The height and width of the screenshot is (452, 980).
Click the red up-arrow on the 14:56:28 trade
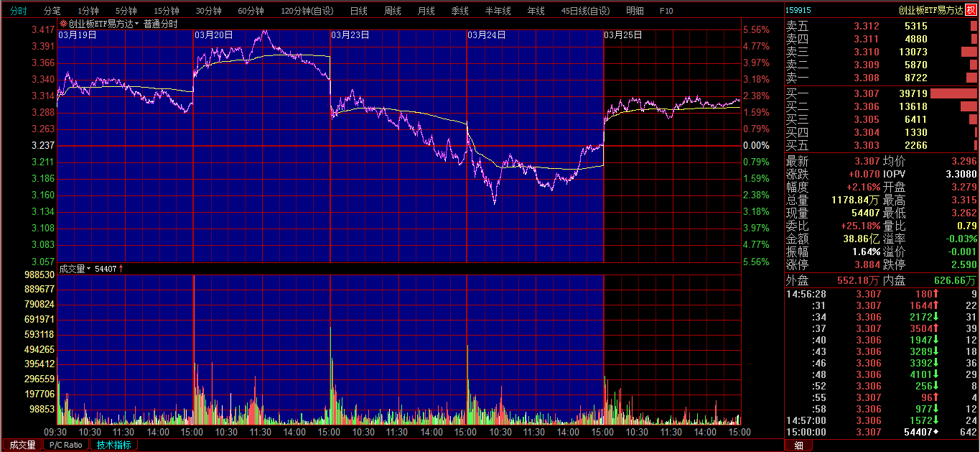click(x=935, y=294)
